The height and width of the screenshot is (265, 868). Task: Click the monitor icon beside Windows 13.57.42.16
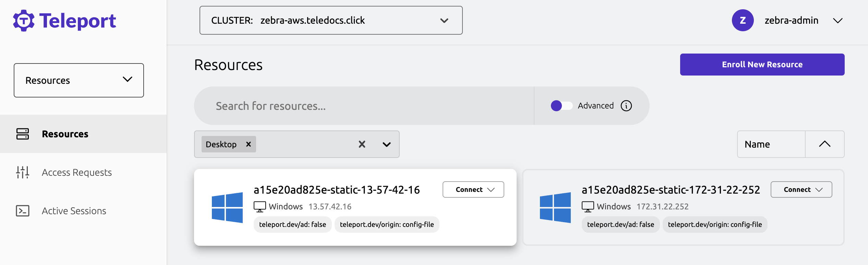coord(259,206)
